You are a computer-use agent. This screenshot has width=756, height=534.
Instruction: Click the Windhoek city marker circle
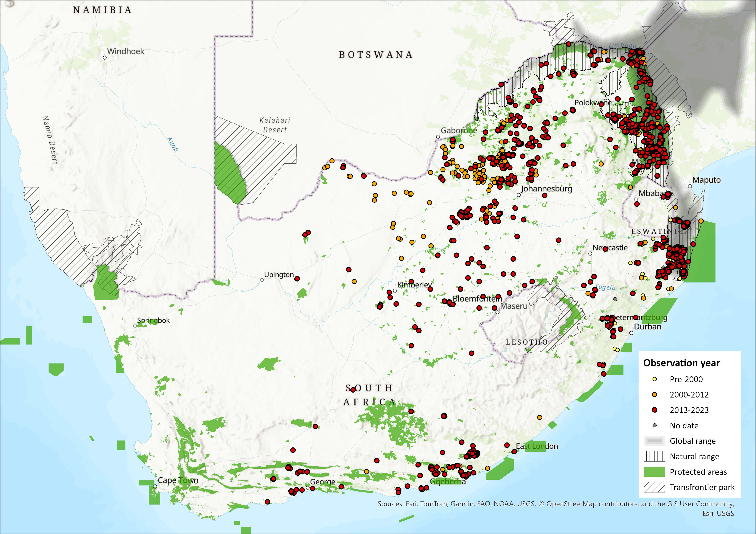click(105, 57)
